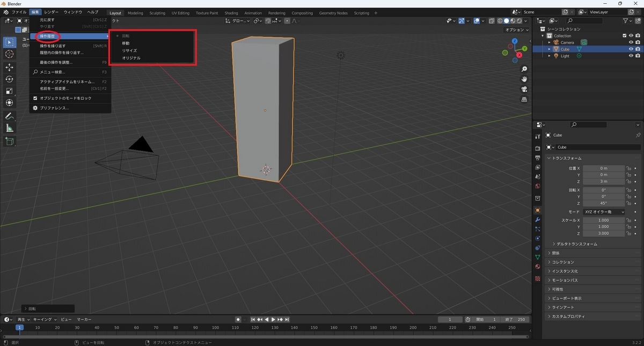Select the Select Box tool
The height and width of the screenshot is (346, 644).
[x=10, y=42]
